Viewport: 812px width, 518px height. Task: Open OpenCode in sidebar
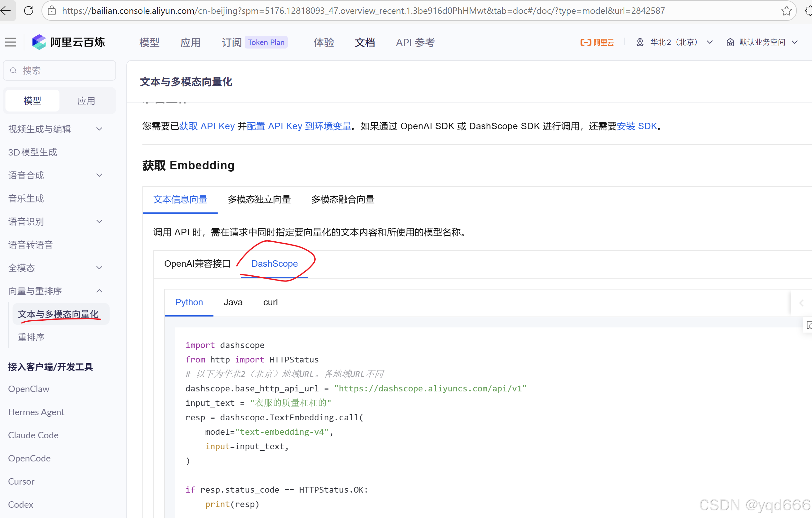[x=29, y=458]
